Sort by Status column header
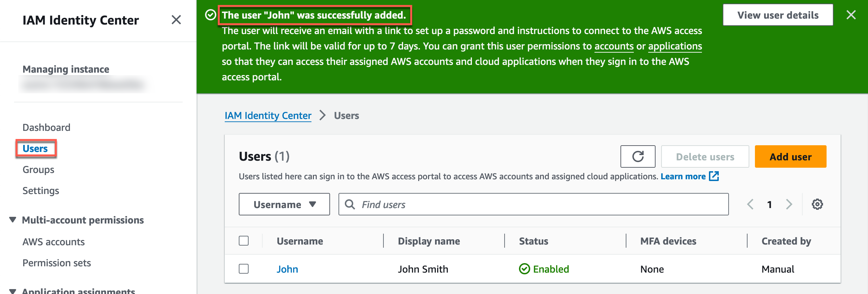868x294 pixels. coord(533,241)
